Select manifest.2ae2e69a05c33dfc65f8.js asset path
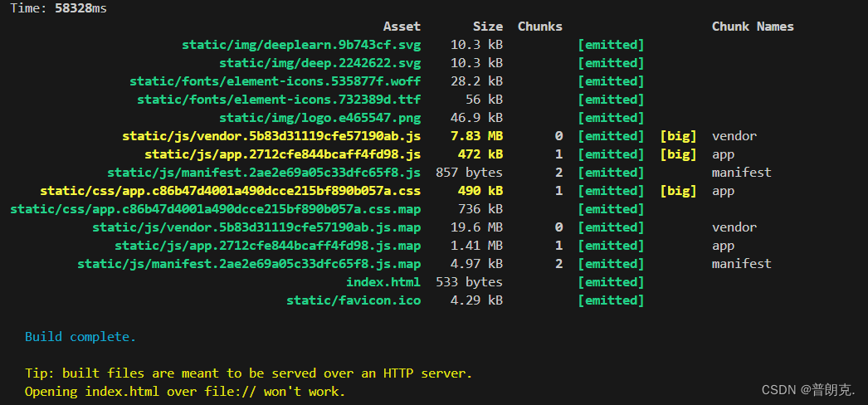This screenshot has height=405, width=868. tap(264, 173)
